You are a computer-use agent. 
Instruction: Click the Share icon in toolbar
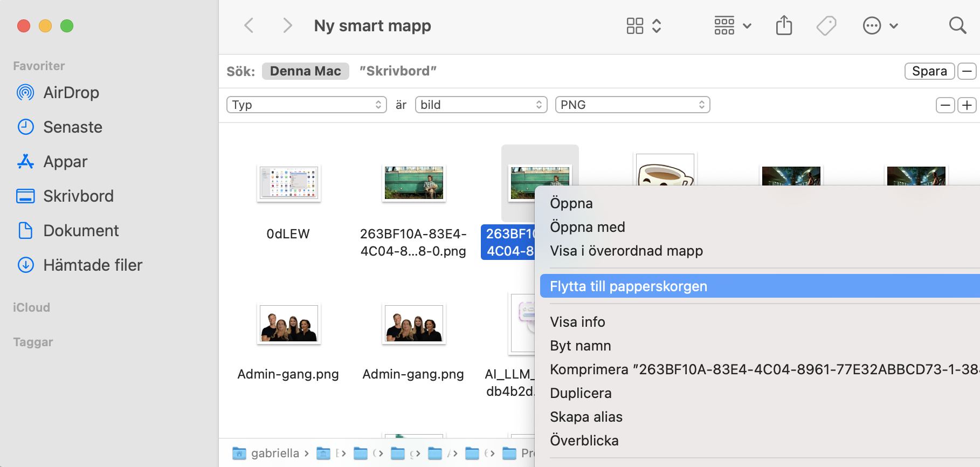pos(784,25)
